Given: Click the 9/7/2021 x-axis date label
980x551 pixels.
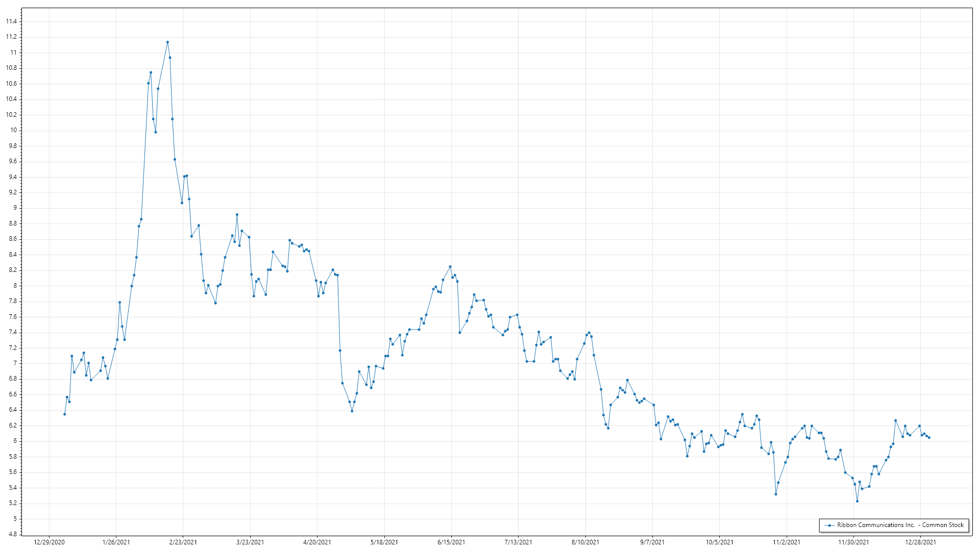Looking at the screenshot, I should pos(652,542).
